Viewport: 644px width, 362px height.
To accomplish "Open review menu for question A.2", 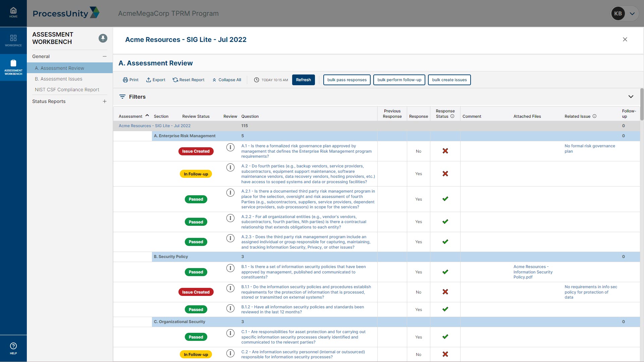I will 230,167.
